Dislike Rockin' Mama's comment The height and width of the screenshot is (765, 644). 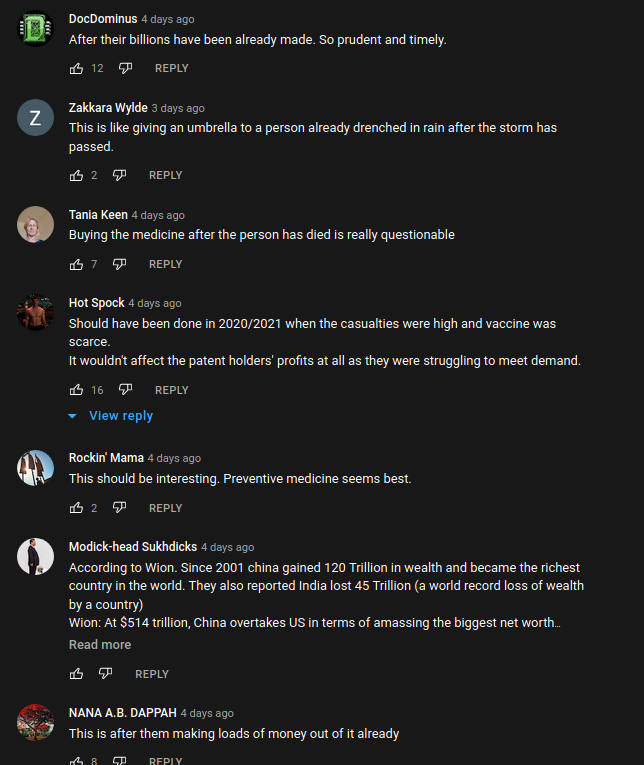click(x=119, y=508)
